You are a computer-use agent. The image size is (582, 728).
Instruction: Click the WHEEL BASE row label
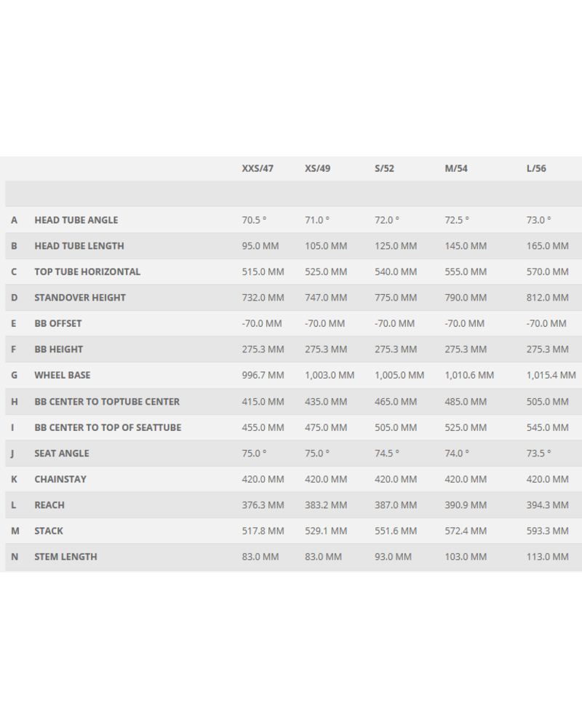(x=62, y=375)
